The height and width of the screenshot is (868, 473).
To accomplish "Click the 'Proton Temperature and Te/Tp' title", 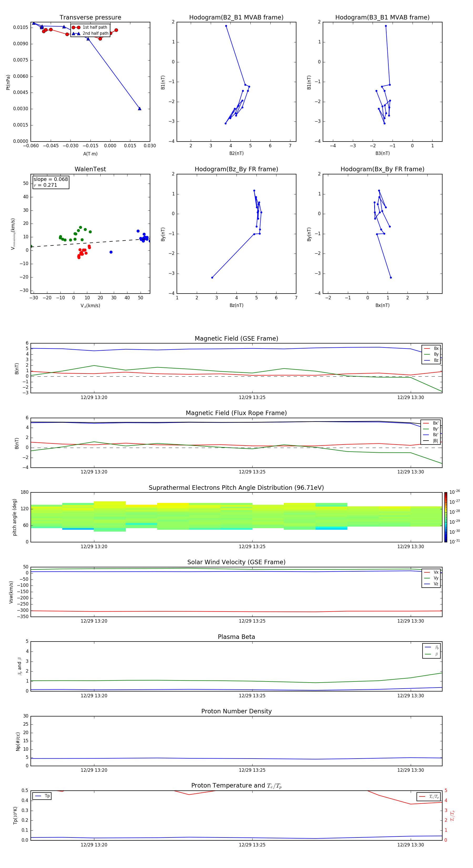I will pyautogui.click(x=236, y=786).
